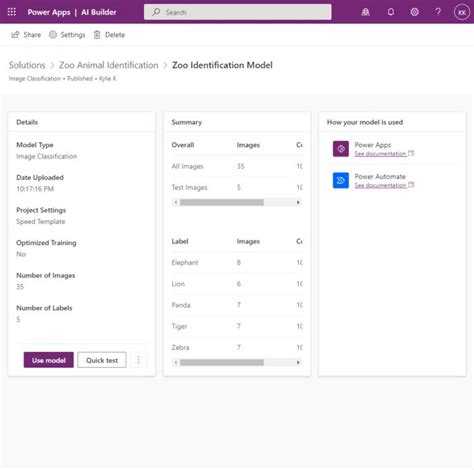Open the KK account avatar
This screenshot has height=470, width=474.
tap(462, 12)
